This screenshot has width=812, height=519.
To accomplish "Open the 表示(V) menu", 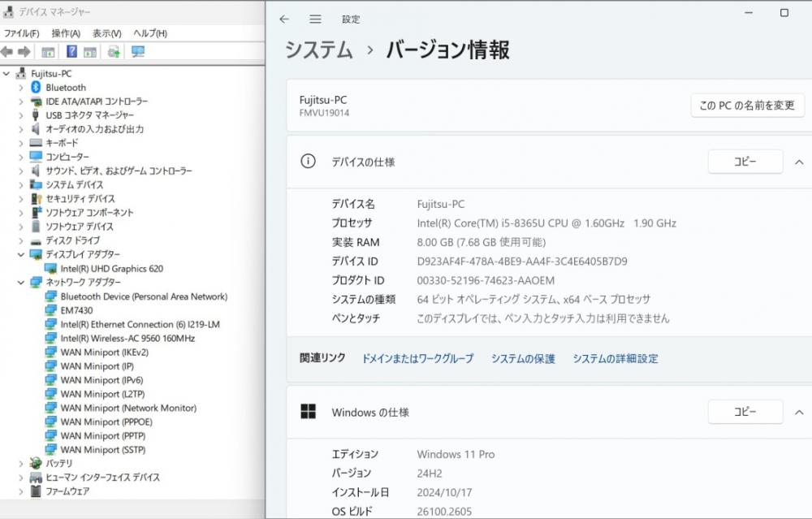I will 106,33.
